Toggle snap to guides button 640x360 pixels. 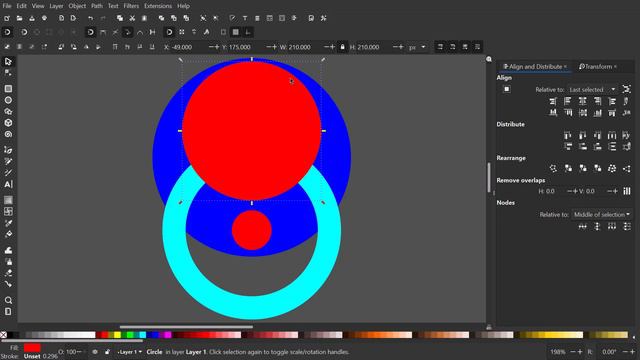coord(248,32)
